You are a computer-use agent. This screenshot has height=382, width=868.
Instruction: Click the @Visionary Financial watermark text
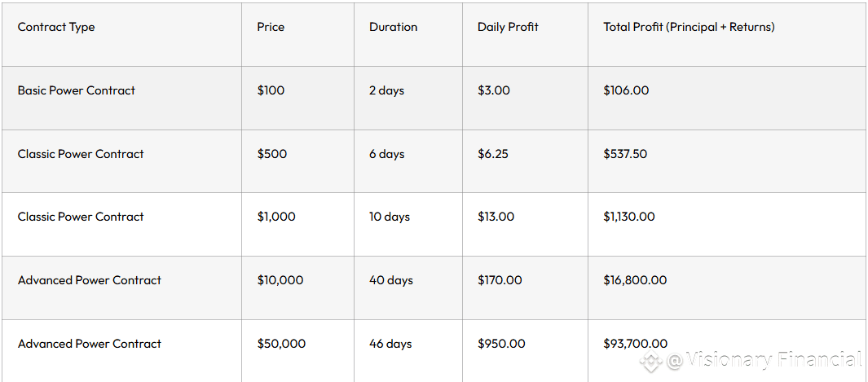click(764, 361)
